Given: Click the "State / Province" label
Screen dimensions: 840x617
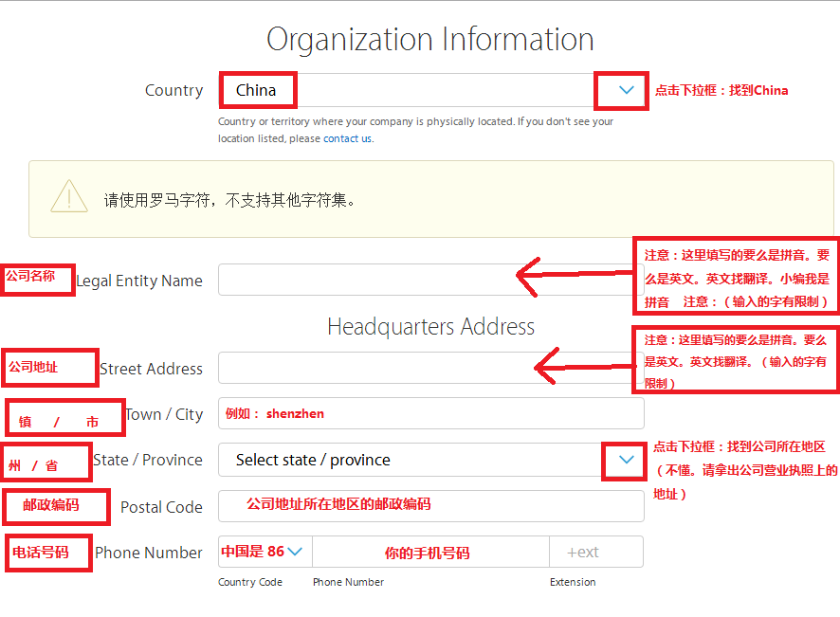Looking at the screenshot, I should pos(148,460).
